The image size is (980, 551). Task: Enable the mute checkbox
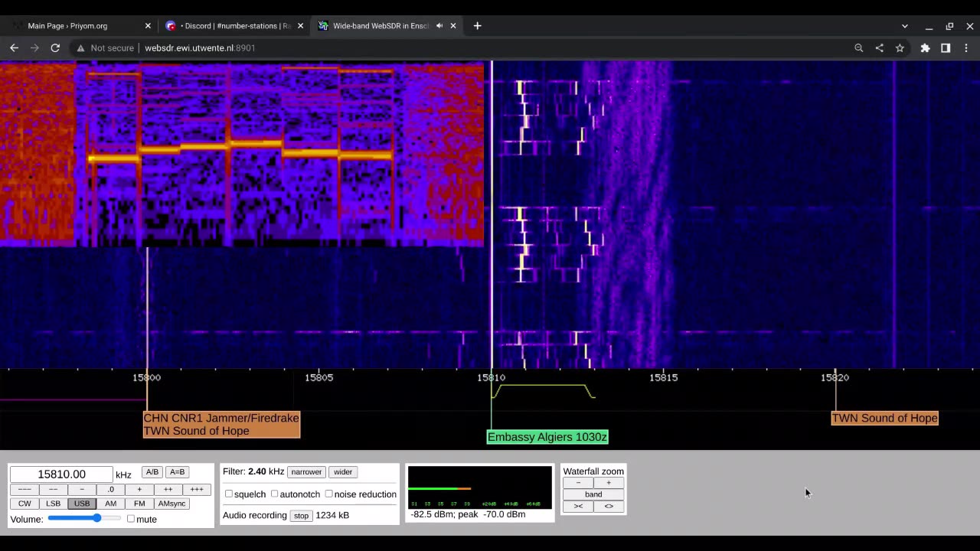[x=131, y=519]
